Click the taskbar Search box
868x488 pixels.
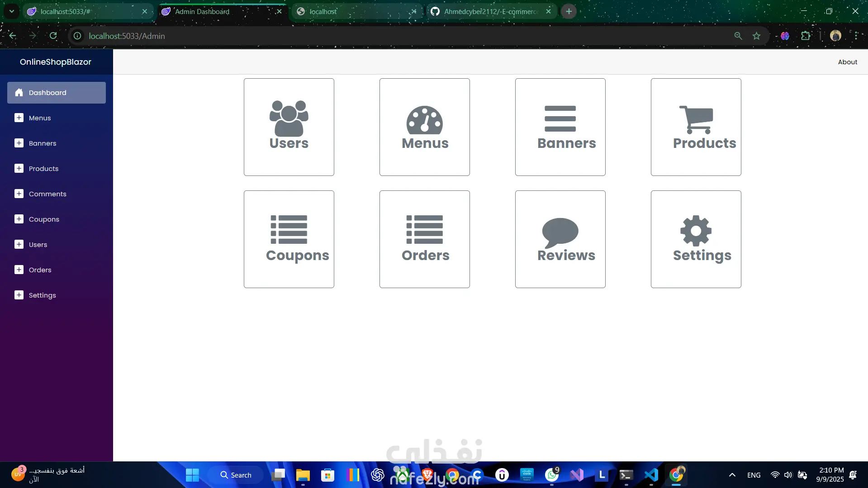[236, 475]
